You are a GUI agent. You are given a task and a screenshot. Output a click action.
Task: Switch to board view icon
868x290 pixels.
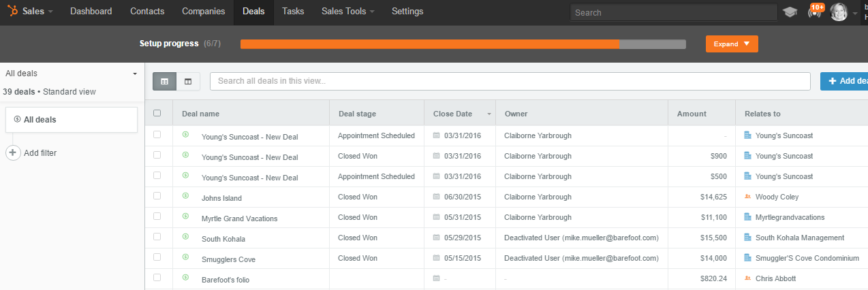(188, 81)
